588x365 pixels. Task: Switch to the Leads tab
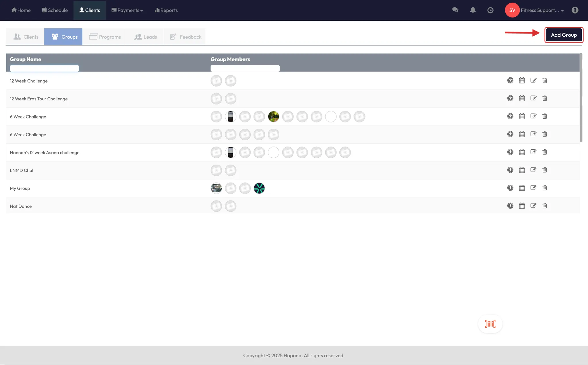[x=146, y=37]
